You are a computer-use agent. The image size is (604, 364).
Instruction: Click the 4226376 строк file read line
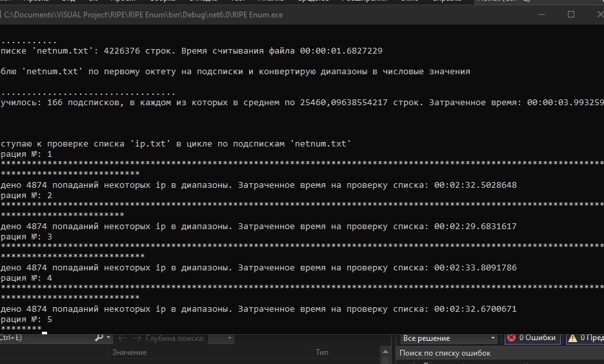(192, 51)
